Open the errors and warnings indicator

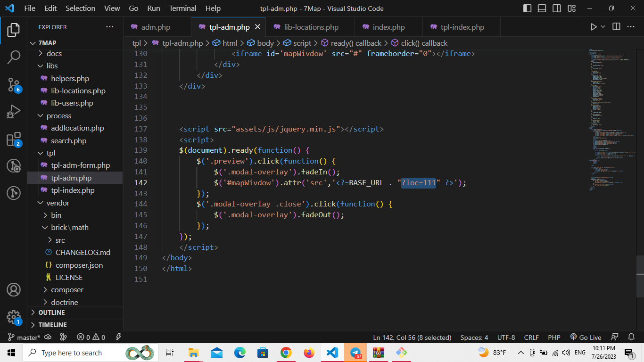coord(91,337)
